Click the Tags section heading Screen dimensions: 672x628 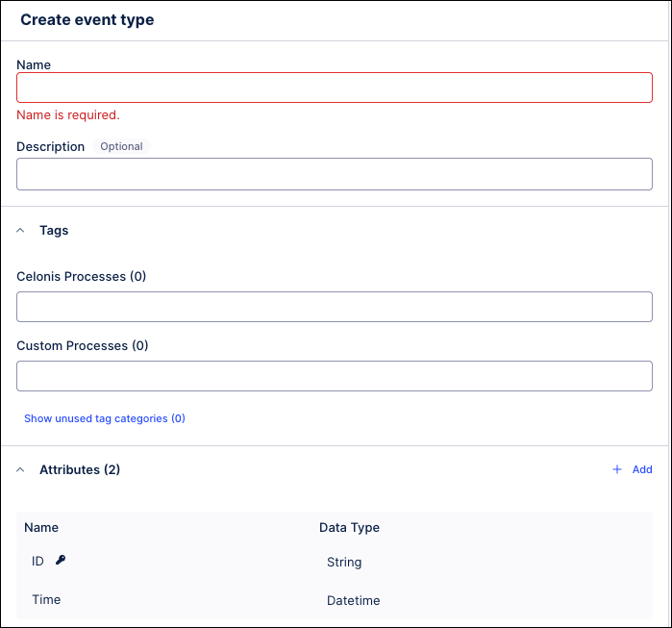54,231
